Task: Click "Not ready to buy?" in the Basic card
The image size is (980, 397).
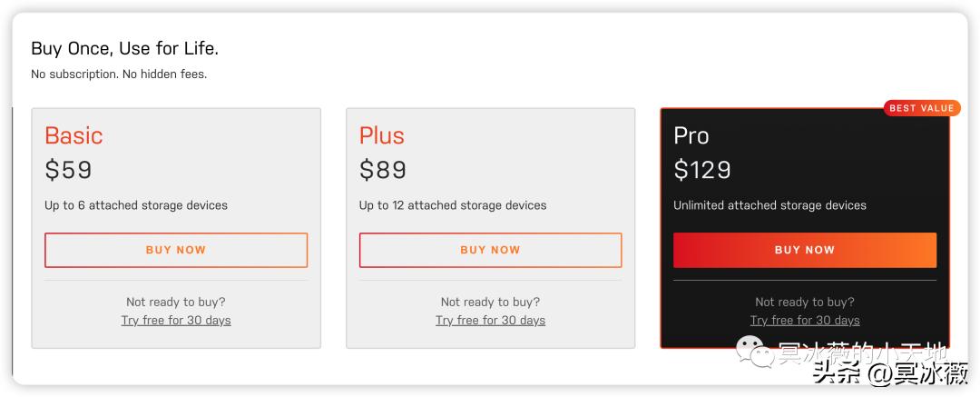Action: tap(176, 302)
